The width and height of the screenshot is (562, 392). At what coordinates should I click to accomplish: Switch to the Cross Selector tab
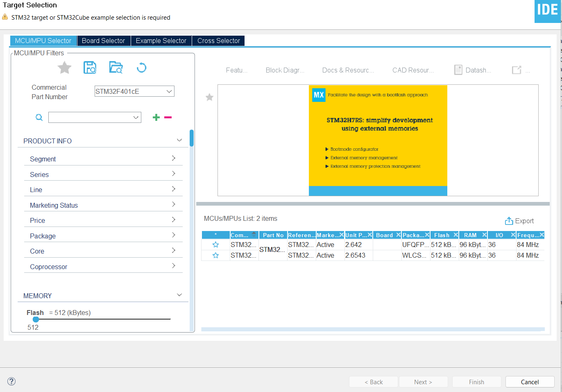pyautogui.click(x=218, y=41)
